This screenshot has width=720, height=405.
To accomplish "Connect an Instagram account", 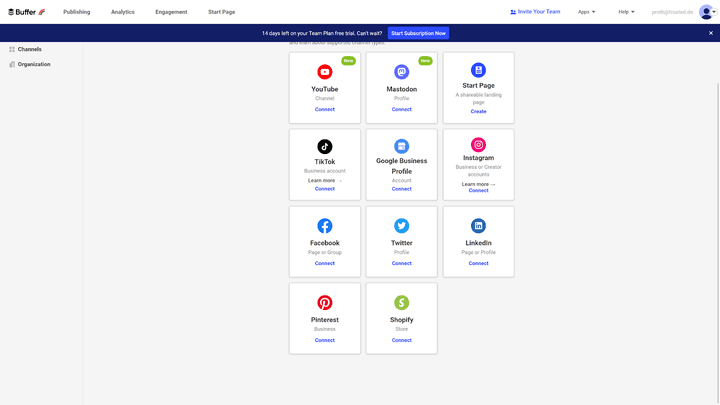I will coord(478,191).
